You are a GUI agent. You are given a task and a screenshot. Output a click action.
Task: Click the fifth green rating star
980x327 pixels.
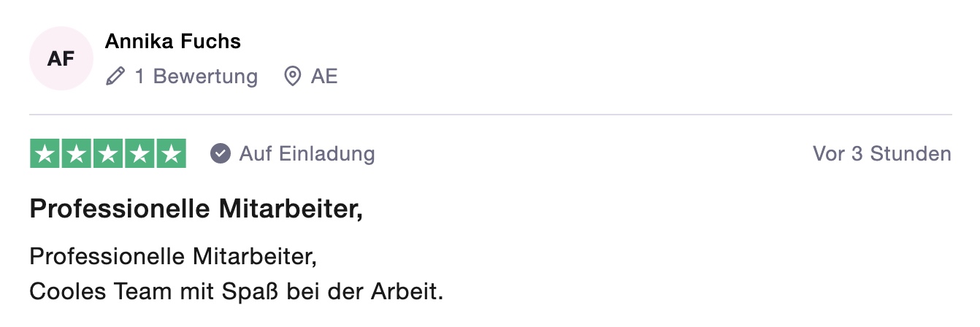pos(171,153)
